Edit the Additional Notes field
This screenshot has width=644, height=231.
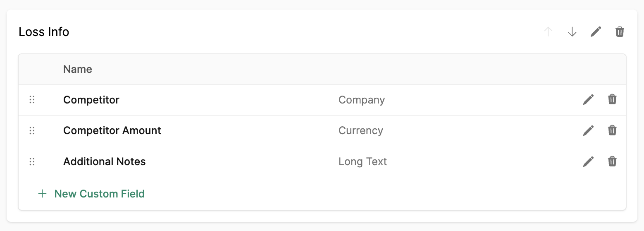click(x=588, y=162)
